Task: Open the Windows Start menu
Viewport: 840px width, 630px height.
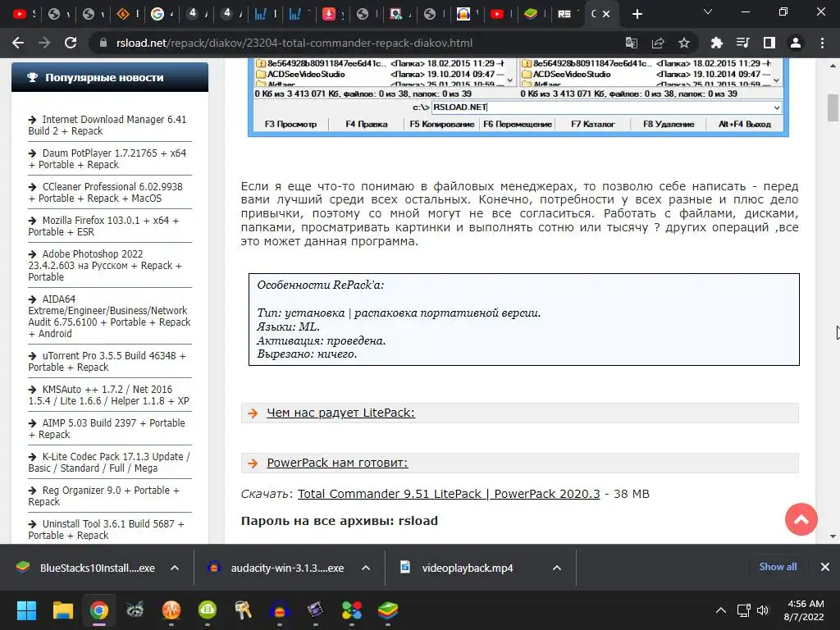Action: [x=26, y=610]
